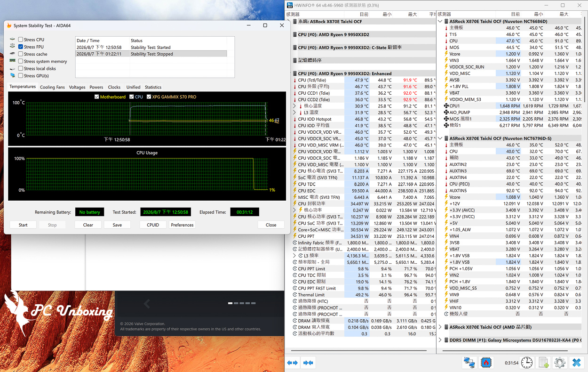Image resolution: width=588 pixels, height=372 pixels.
Task: Open AIDA64 Preferences button
Action: pyautogui.click(x=183, y=225)
